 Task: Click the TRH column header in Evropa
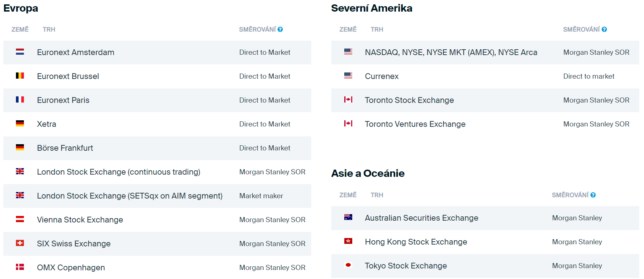click(49, 29)
